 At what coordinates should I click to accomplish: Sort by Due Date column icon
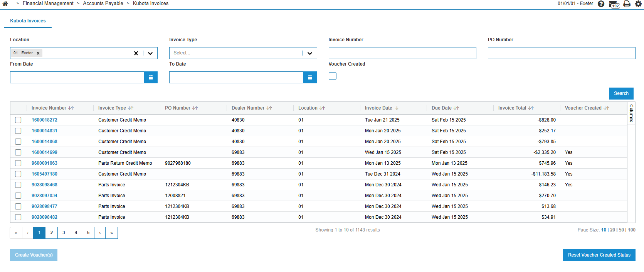click(x=456, y=108)
